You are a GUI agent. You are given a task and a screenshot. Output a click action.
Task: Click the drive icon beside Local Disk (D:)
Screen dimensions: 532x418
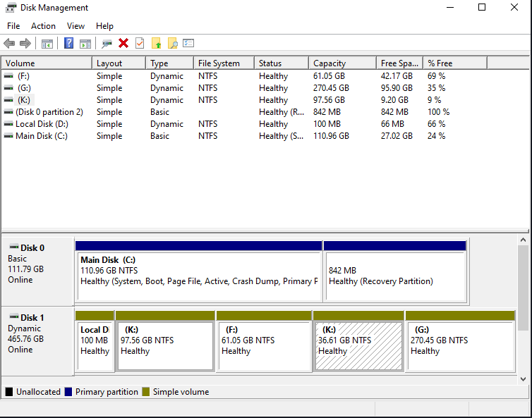pyautogui.click(x=8, y=124)
